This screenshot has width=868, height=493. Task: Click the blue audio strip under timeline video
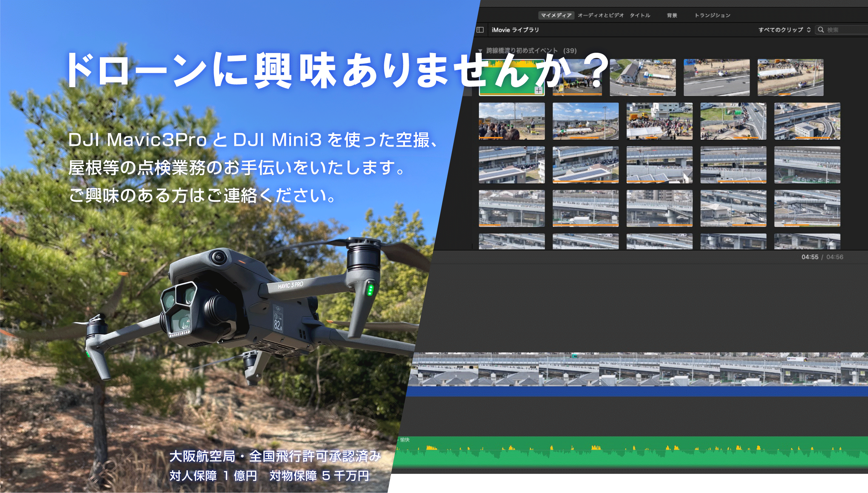coord(636,391)
